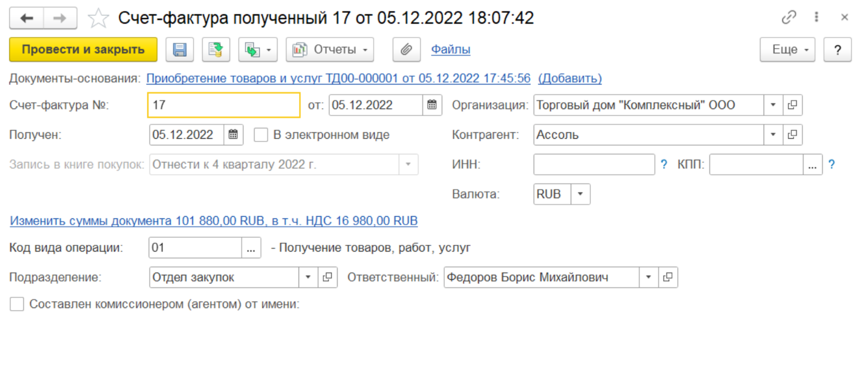Open the Организация record with the open icon
The height and width of the screenshot is (379, 868).
[792, 105]
